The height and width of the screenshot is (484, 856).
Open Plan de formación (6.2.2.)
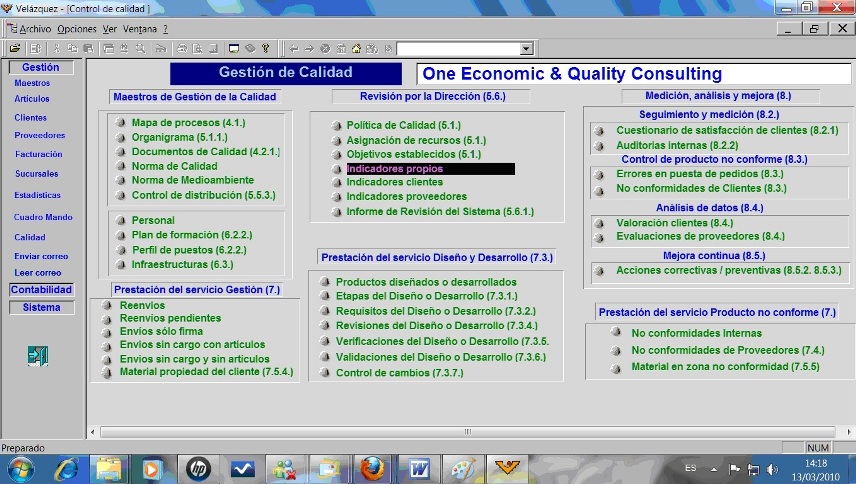point(192,235)
